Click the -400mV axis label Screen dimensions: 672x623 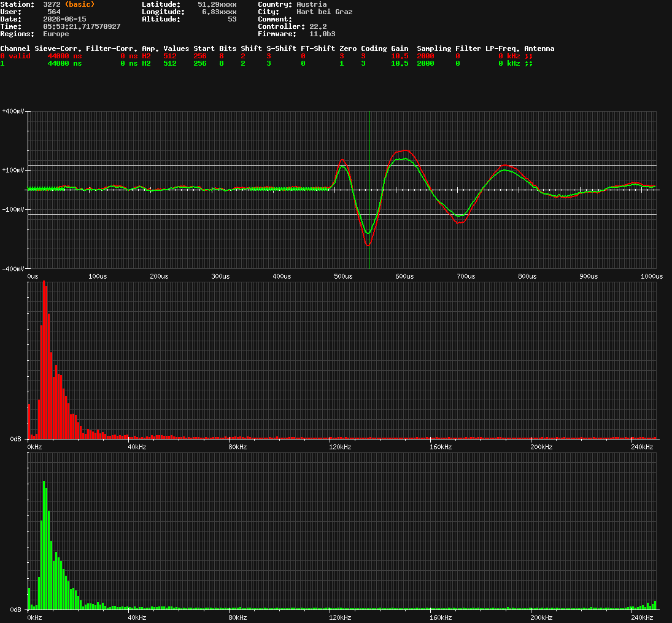coord(13,269)
